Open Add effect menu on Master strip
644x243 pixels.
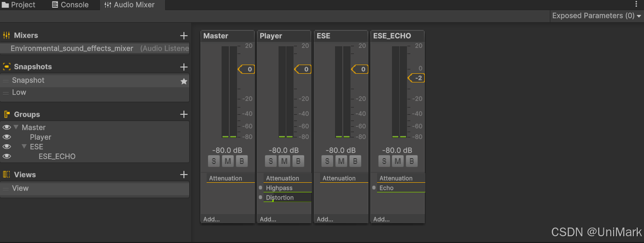point(211,219)
